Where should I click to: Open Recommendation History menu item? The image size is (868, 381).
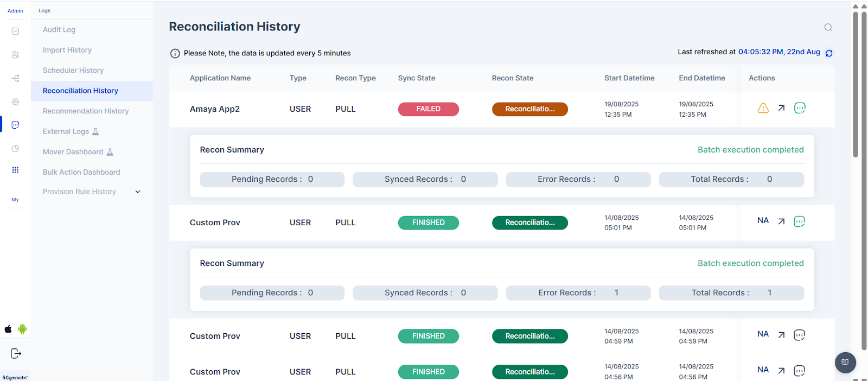(x=86, y=111)
